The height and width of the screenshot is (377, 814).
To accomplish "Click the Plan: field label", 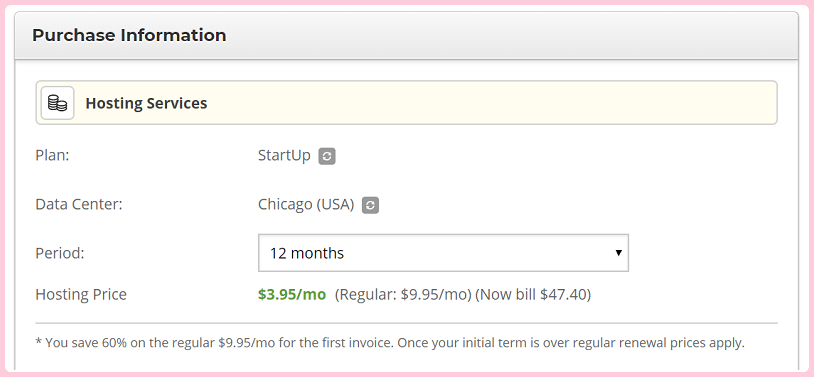I will coord(52,155).
